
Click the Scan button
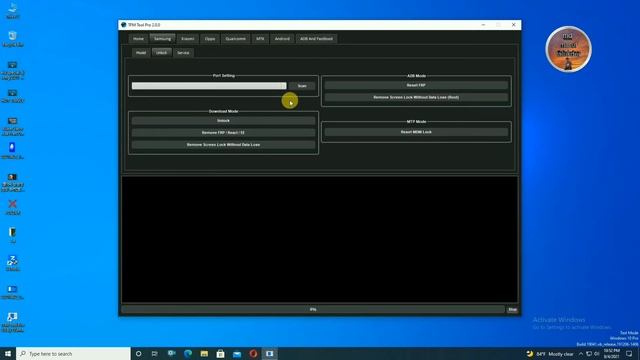(x=302, y=86)
